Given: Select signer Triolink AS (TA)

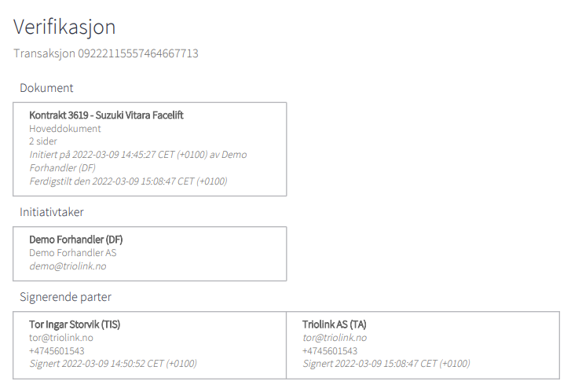Looking at the screenshot, I should click(334, 324).
